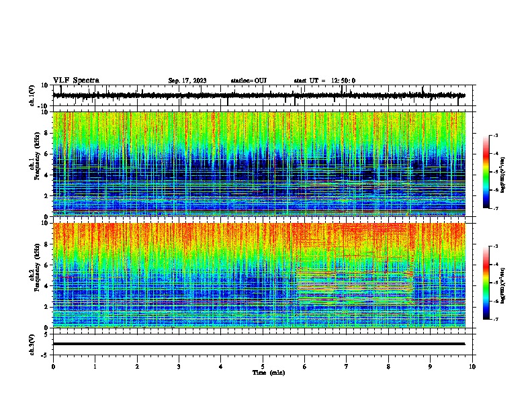The width and height of the screenshot is (532, 411).
Task: Click the "VLF Spectra" title text
Action: (76, 81)
